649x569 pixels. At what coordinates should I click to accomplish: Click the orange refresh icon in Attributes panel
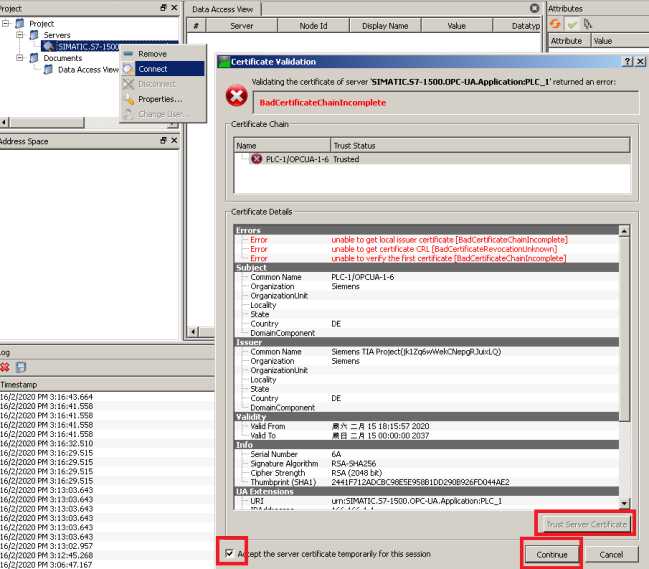point(555,24)
